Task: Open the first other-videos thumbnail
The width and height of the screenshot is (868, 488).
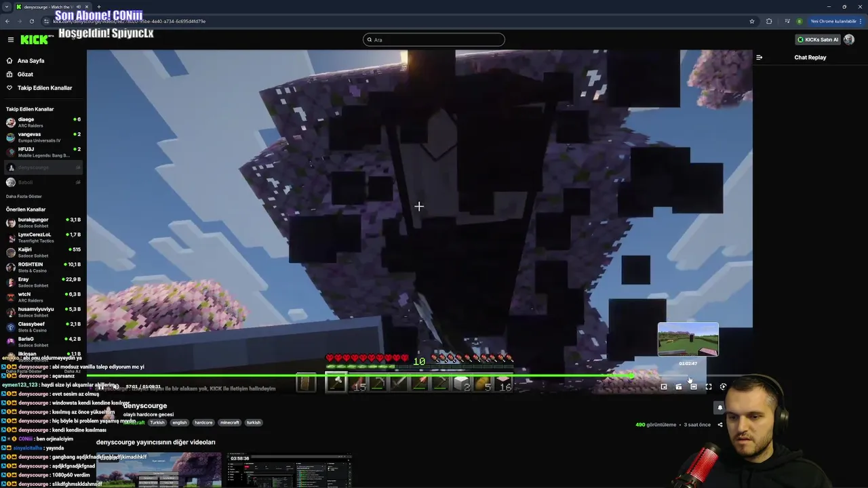Action: pos(159,470)
